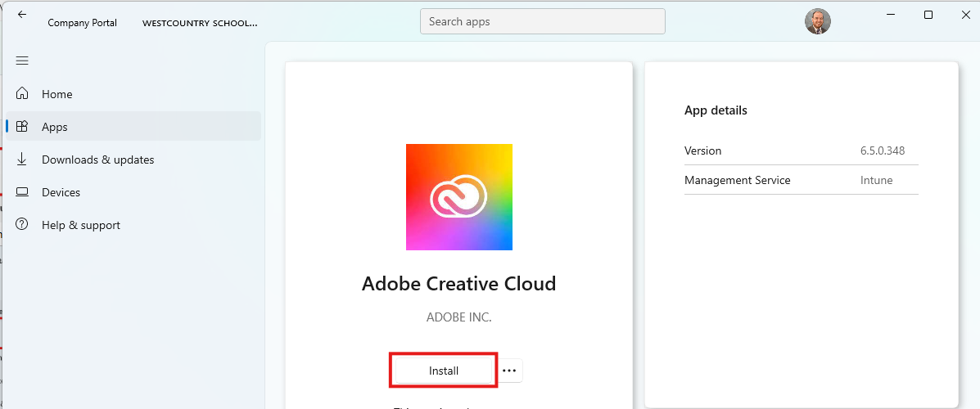980x409 pixels.
Task: Click the Help & support question icon
Action: click(x=23, y=225)
